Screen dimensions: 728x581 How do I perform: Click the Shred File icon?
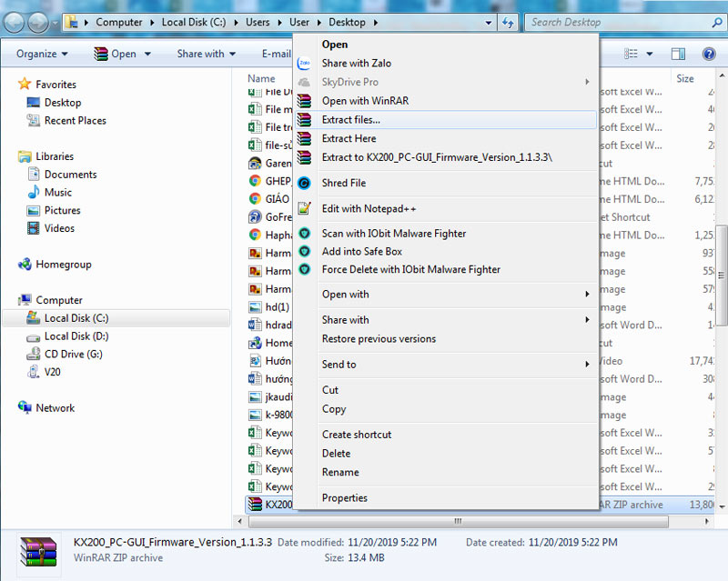pyautogui.click(x=305, y=183)
